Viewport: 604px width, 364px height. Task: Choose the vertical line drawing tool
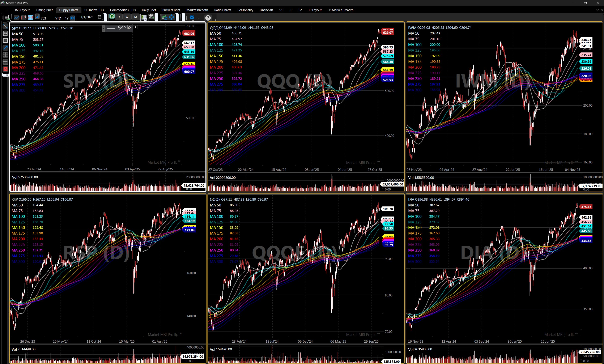click(x=5, y=54)
